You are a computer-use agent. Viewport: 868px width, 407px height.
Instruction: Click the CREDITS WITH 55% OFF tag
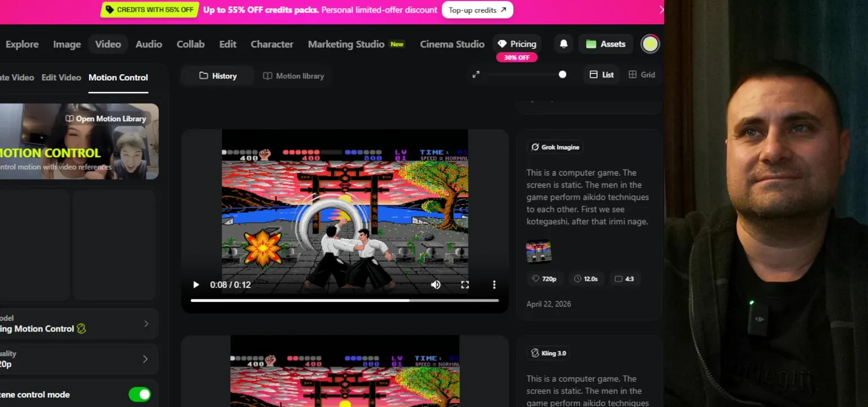click(150, 10)
